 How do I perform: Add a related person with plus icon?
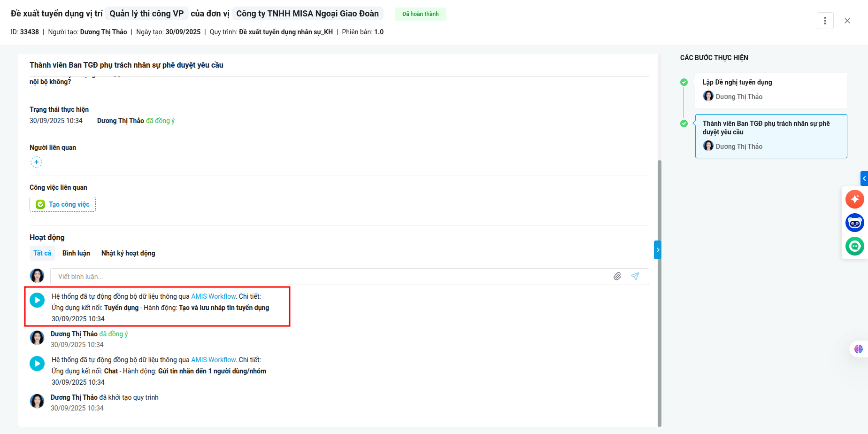tap(36, 162)
